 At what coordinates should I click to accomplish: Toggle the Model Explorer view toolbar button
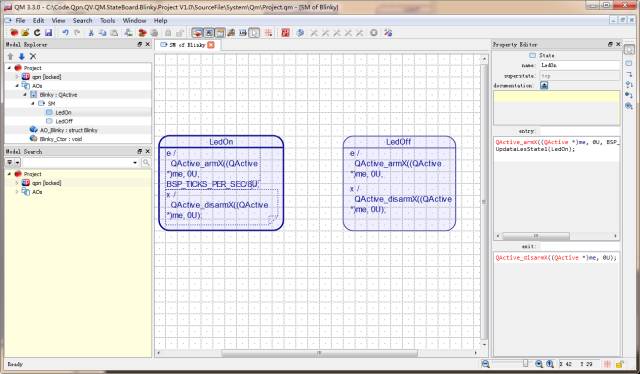pos(197,33)
